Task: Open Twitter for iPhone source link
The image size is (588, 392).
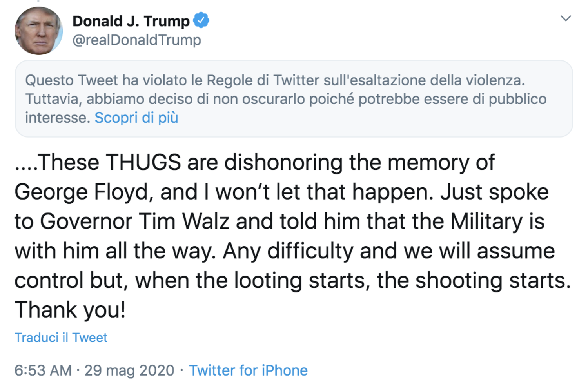Action: 249,370
